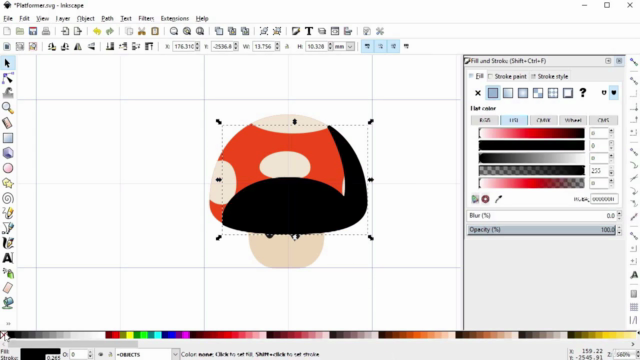Select the Eraser tool
The height and width of the screenshot is (360, 640).
tap(7, 288)
